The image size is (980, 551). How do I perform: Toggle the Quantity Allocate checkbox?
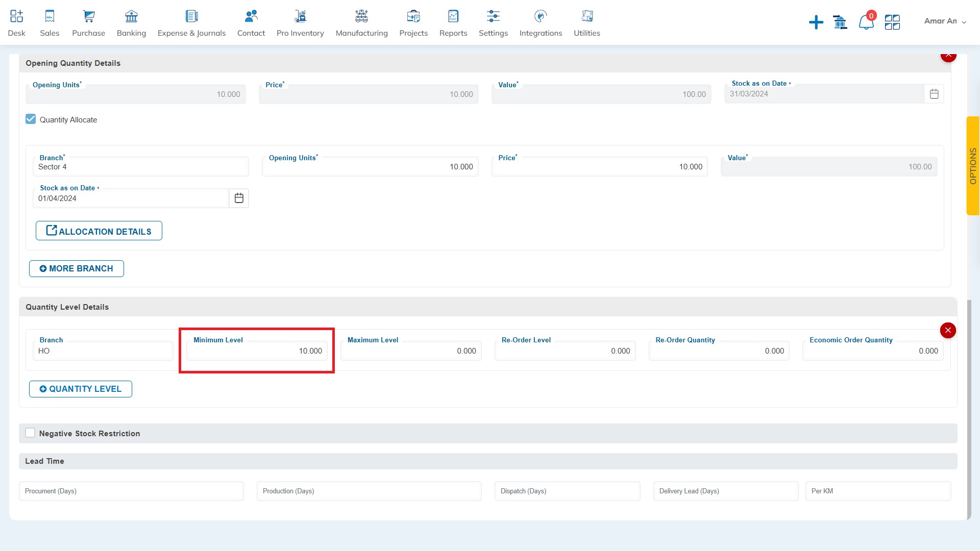[30, 119]
